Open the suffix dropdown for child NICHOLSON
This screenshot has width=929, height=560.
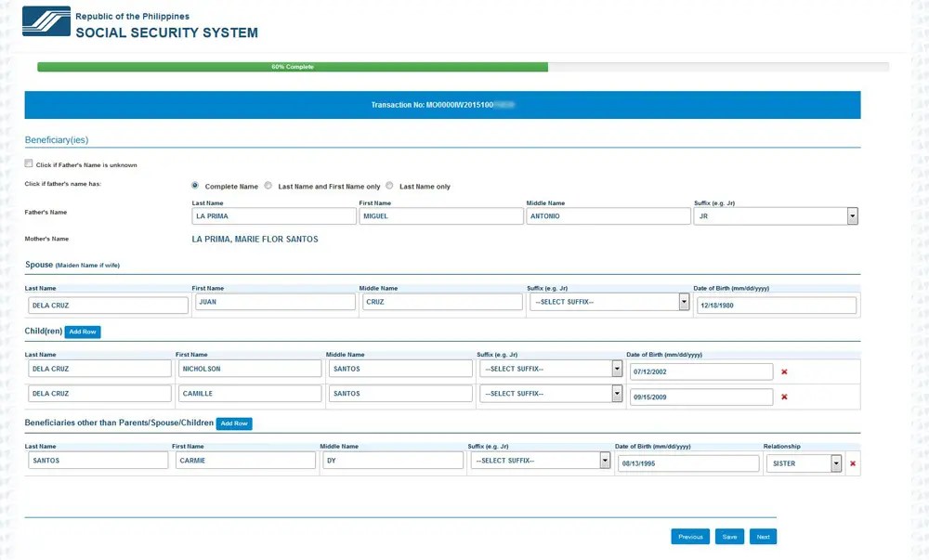[x=551, y=369]
